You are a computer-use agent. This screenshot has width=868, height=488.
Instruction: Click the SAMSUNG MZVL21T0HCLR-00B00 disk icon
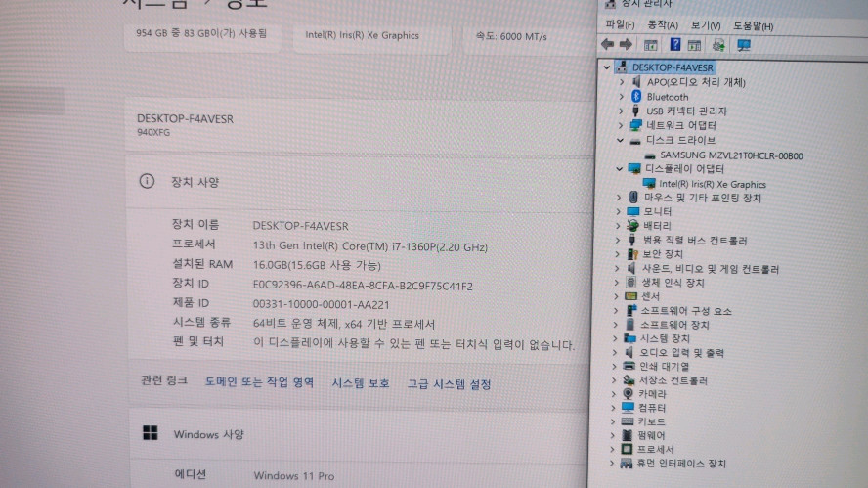click(650, 155)
